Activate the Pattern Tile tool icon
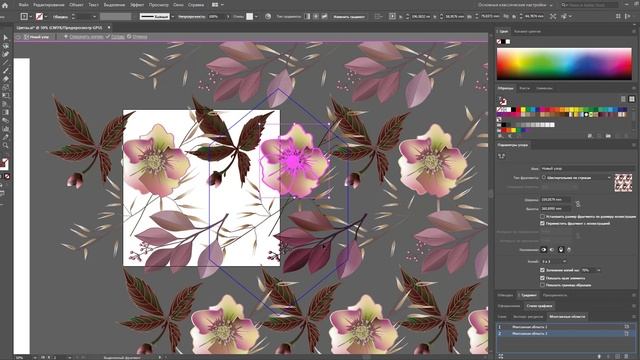The width and height of the screenshot is (640, 360). (501, 156)
